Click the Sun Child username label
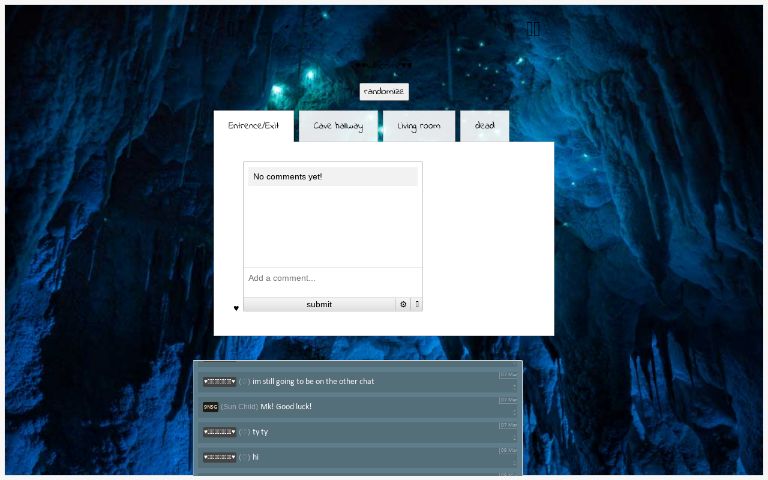The width and height of the screenshot is (768, 480). click(240, 407)
